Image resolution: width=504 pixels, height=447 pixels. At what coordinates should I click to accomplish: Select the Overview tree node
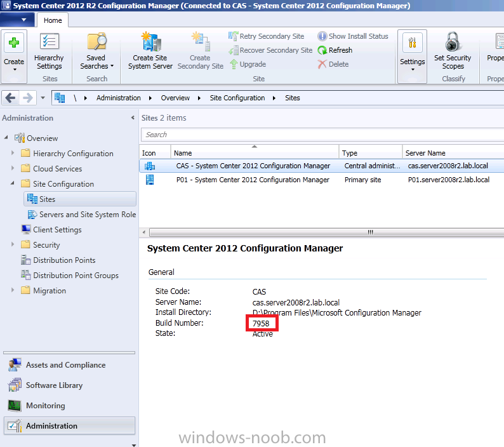[x=36, y=138]
